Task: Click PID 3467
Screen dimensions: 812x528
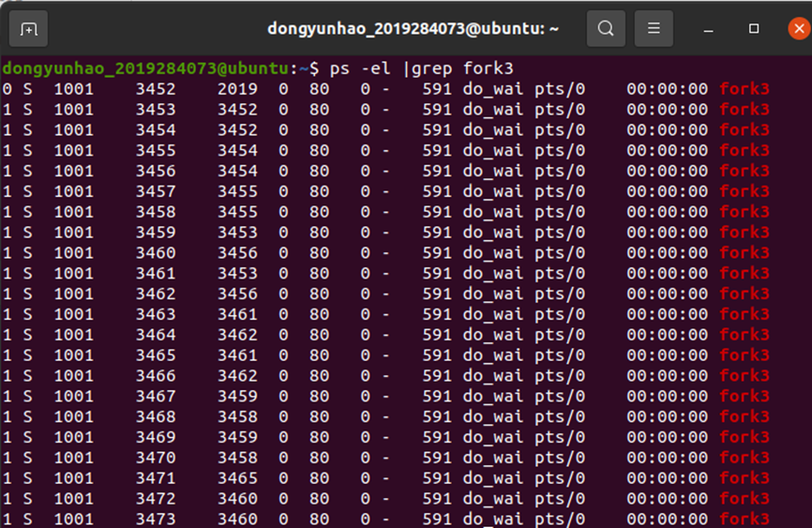Action: click(x=156, y=396)
